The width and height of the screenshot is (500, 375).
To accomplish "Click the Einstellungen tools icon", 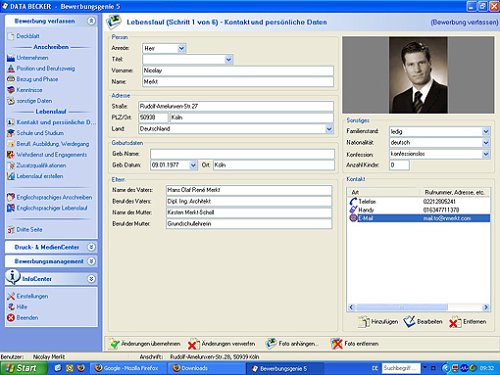I will click(x=11, y=296).
